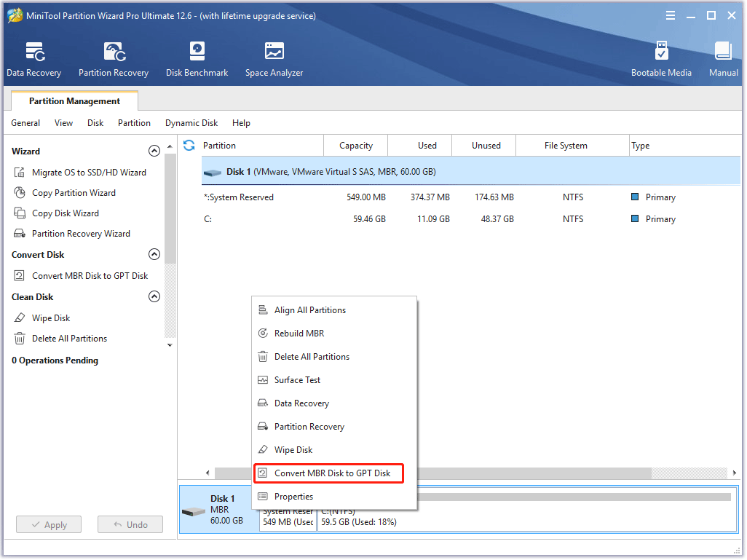Click the Partition Recovery Wizard sidebar icon

[x=20, y=234]
